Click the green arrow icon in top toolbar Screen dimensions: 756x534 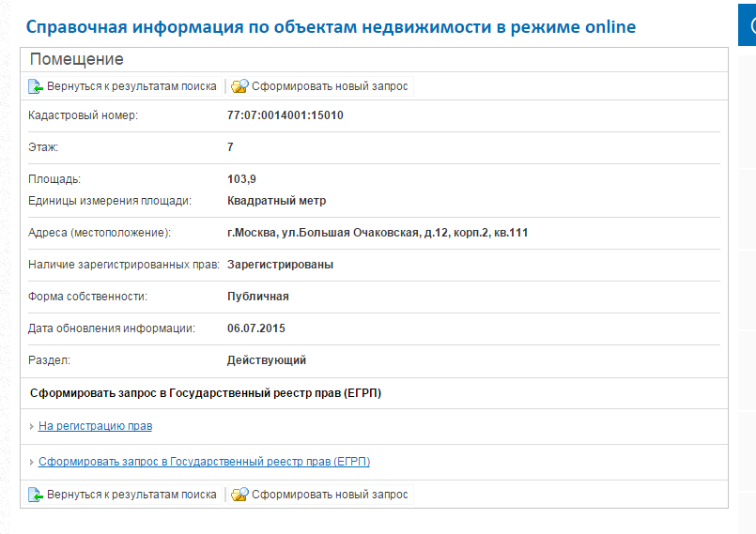pos(36,86)
